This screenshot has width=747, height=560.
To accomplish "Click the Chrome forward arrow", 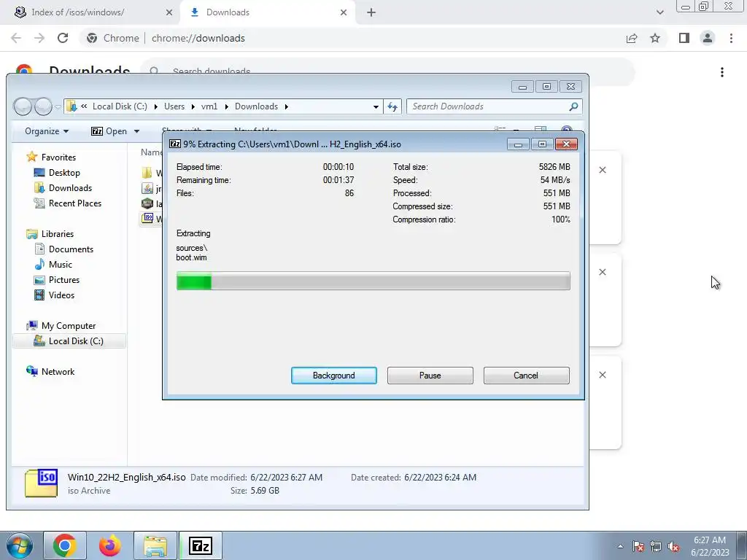I will 39,38.
